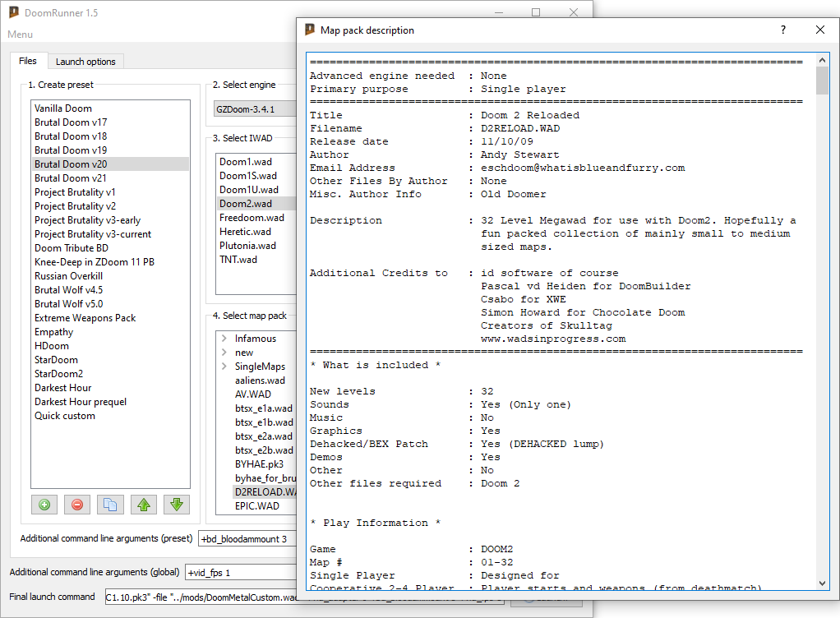This screenshot has height=618, width=840.
Task: Close the Map pack description dialog
Action: 820,30
